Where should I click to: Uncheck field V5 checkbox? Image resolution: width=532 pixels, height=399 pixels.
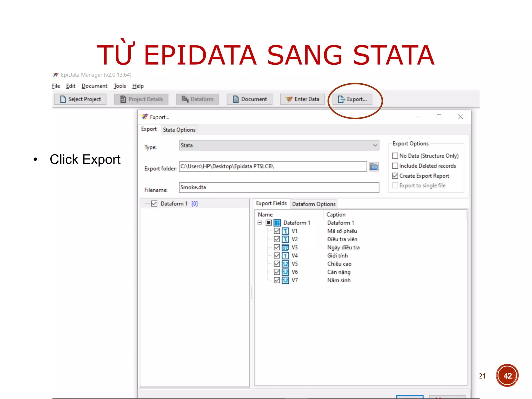click(277, 264)
